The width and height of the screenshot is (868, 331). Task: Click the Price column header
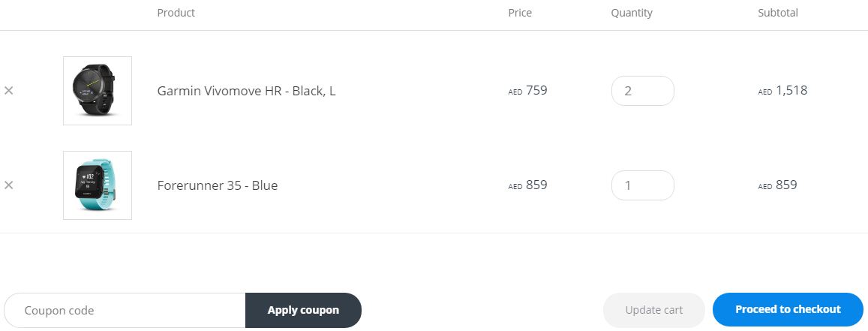[520, 13]
